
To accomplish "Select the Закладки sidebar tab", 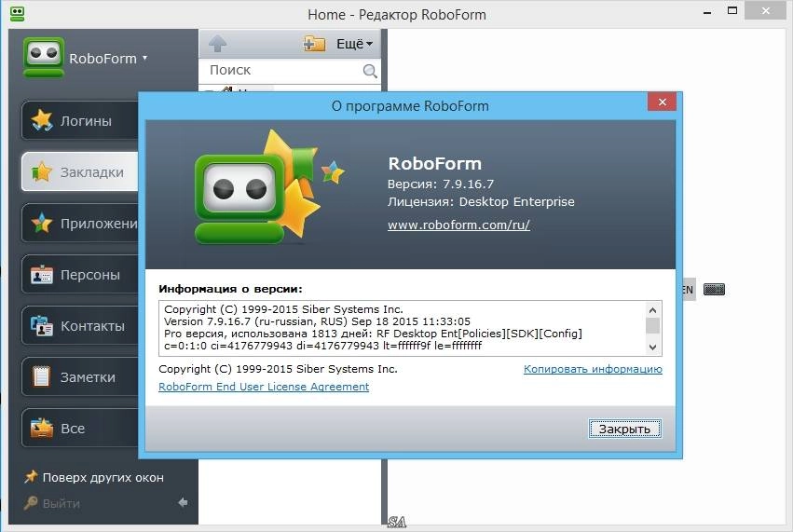I will [80, 172].
